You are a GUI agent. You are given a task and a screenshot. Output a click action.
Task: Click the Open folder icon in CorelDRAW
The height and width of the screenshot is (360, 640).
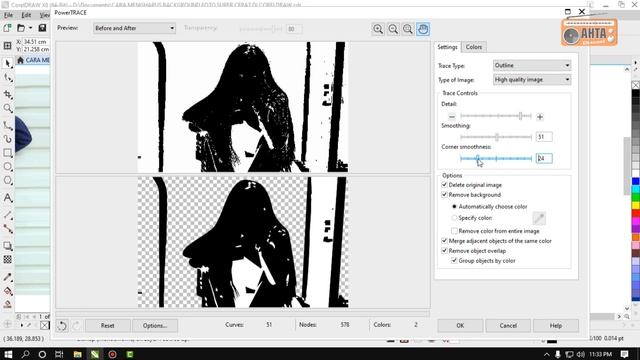(21, 28)
